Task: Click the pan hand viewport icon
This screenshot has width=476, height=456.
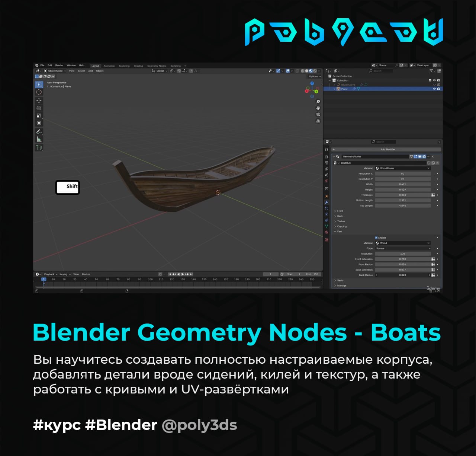Action: (318, 108)
